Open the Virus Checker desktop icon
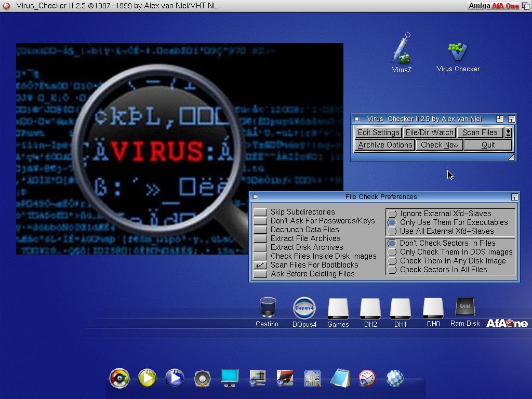The width and height of the screenshot is (532, 399). point(457,53)
